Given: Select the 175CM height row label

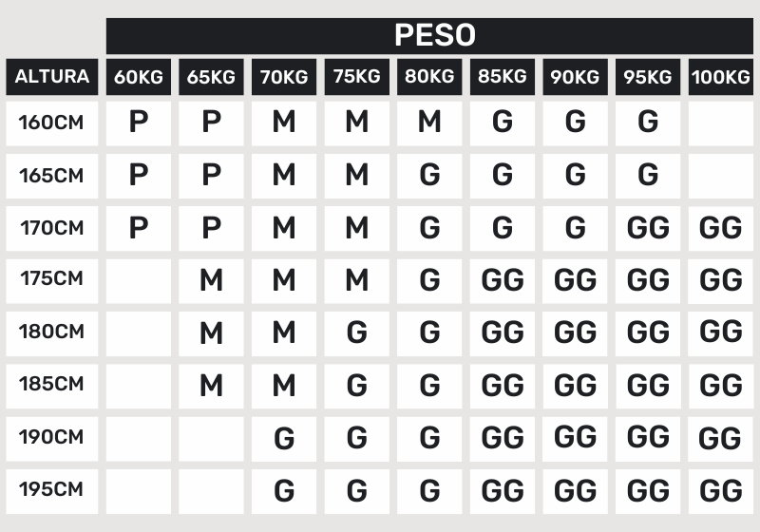Looking at the screenshot, I should tap(52, 279).
